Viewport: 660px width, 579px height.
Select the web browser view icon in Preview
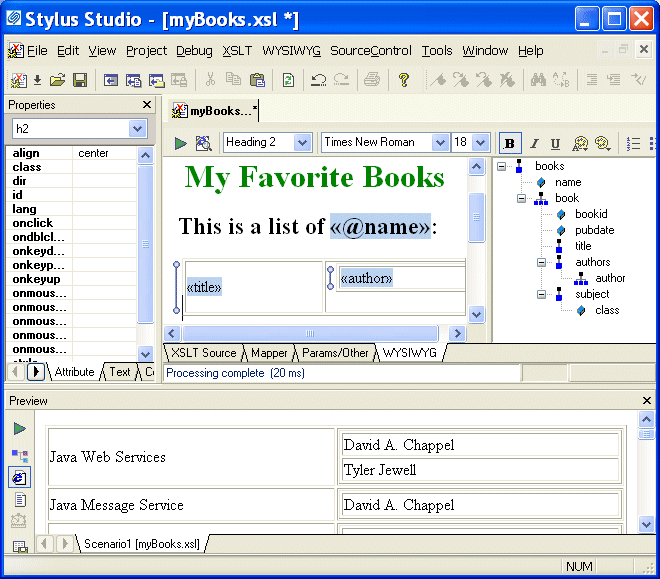click(20, 477)
